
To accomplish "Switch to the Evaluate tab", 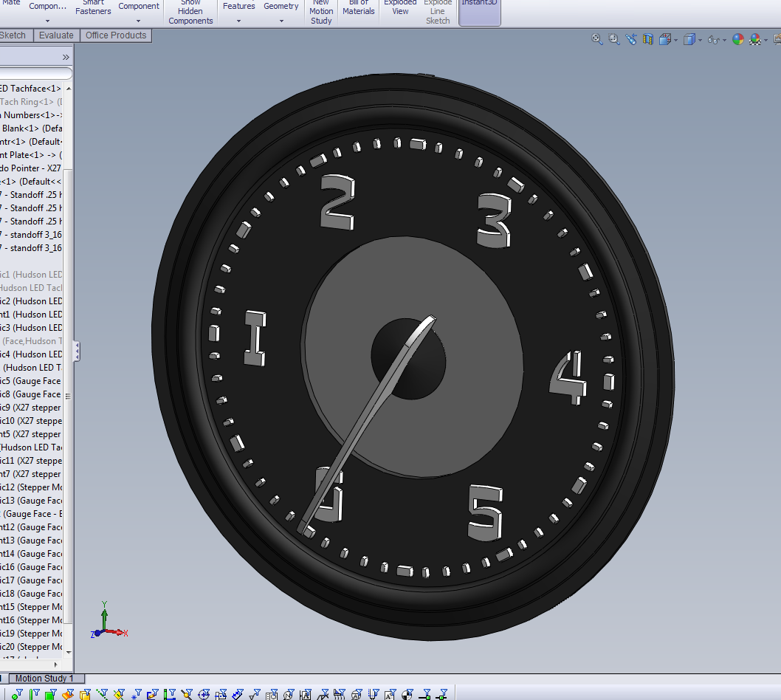I will [56, 35].
